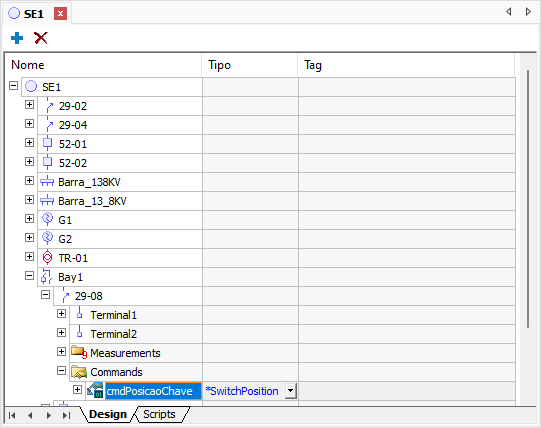The height and width of the screenshot is (428, 541).
Task: Click the blue plus add icon
Action: click(17, 38)
